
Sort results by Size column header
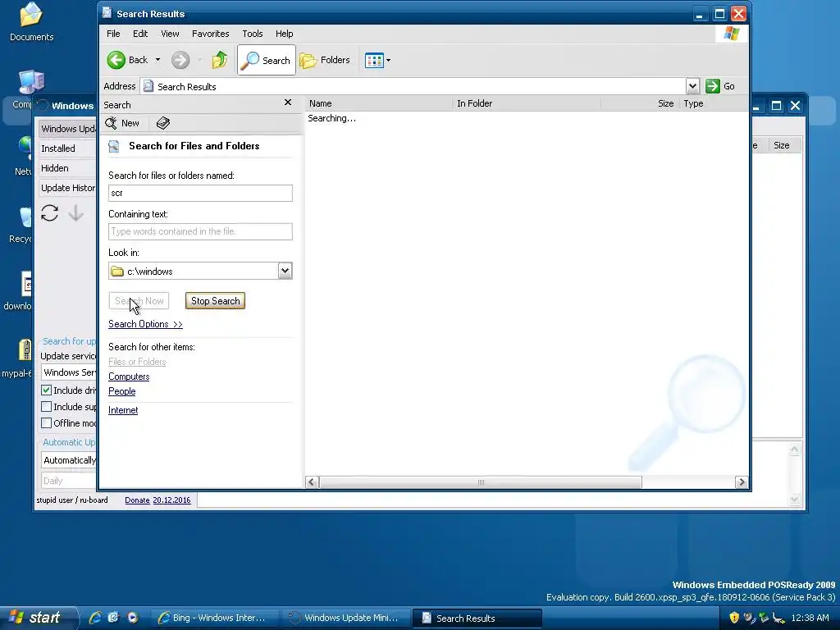[x=640, y=103]
